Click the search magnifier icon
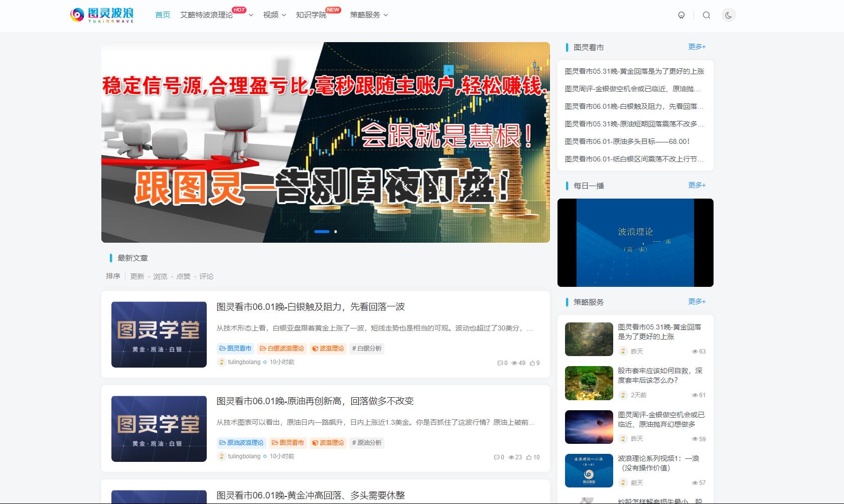The image size is (844, 504). (707, 16)
